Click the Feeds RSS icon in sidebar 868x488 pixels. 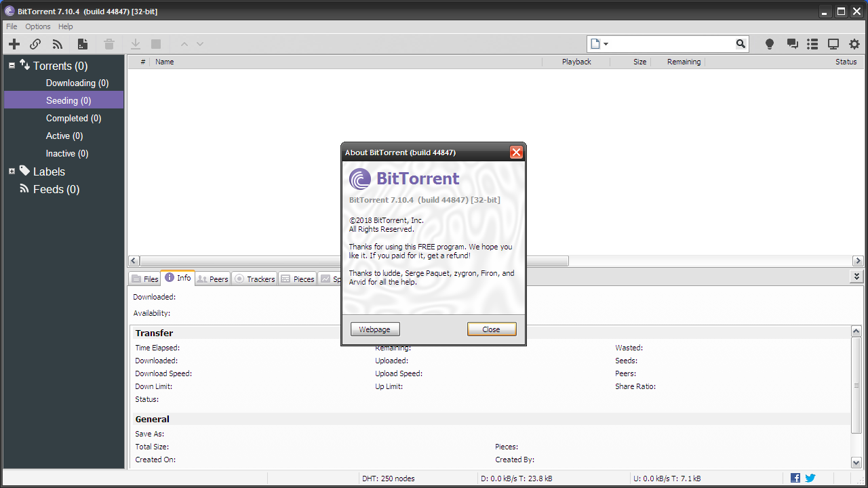tap(24, 189)
